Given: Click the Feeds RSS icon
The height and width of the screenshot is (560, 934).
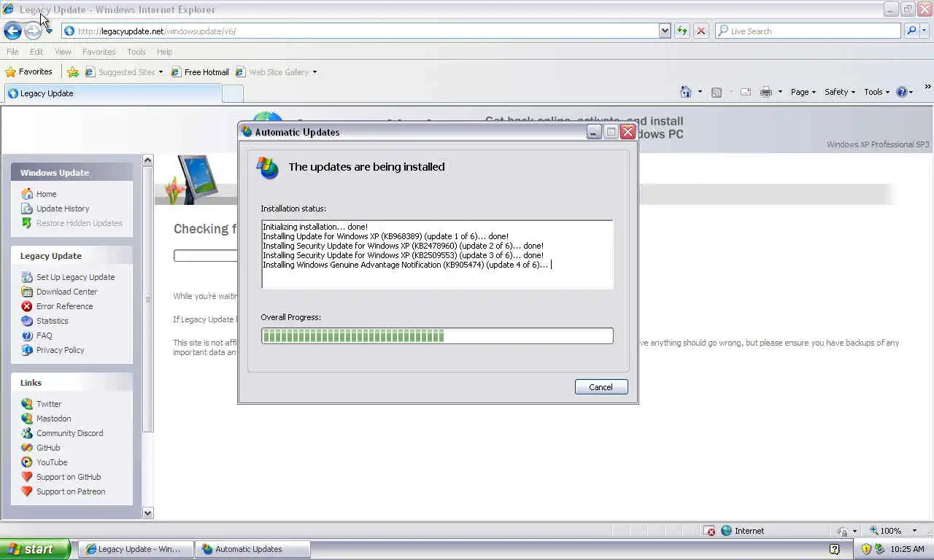Looking at the screenshot, I should [x=717, y=92].
